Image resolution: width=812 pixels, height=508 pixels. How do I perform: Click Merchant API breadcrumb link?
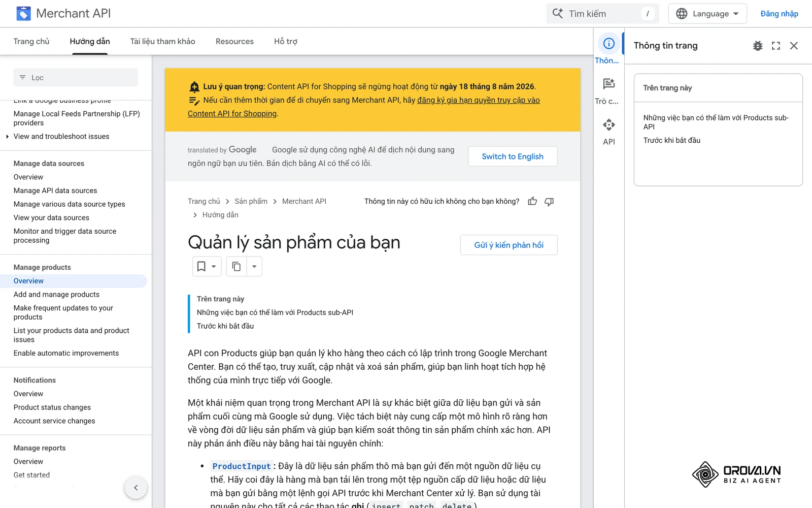click(304, 201)
